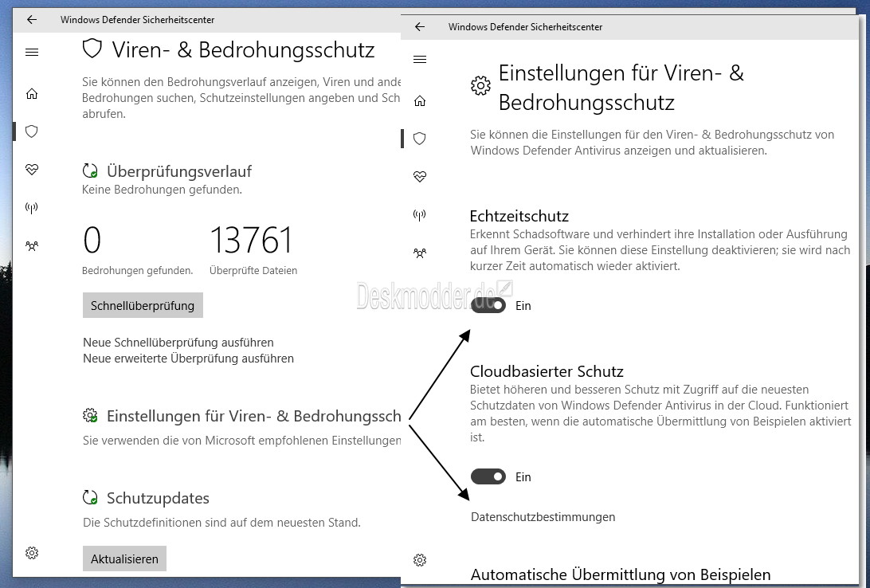
Task: Click the Schutzupdates refresh icon
Action: point(90,498)
